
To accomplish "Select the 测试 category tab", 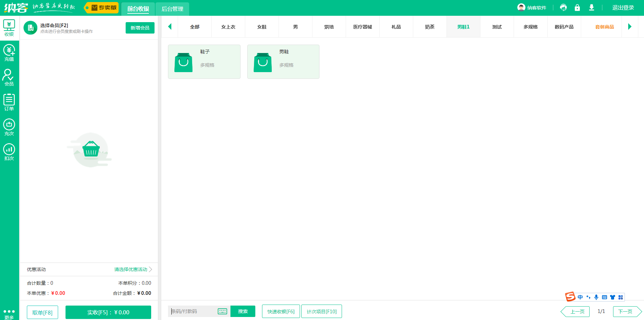I will click(x=497, y=27).
